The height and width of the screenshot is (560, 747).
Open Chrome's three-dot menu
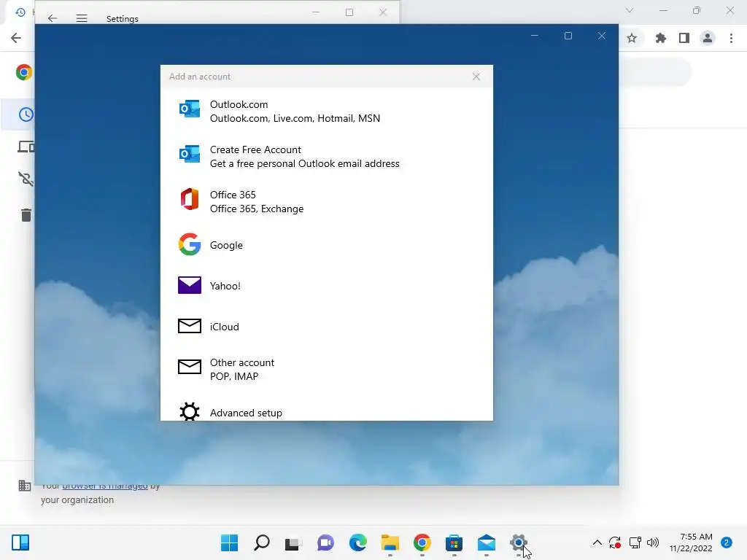(731, 38)
